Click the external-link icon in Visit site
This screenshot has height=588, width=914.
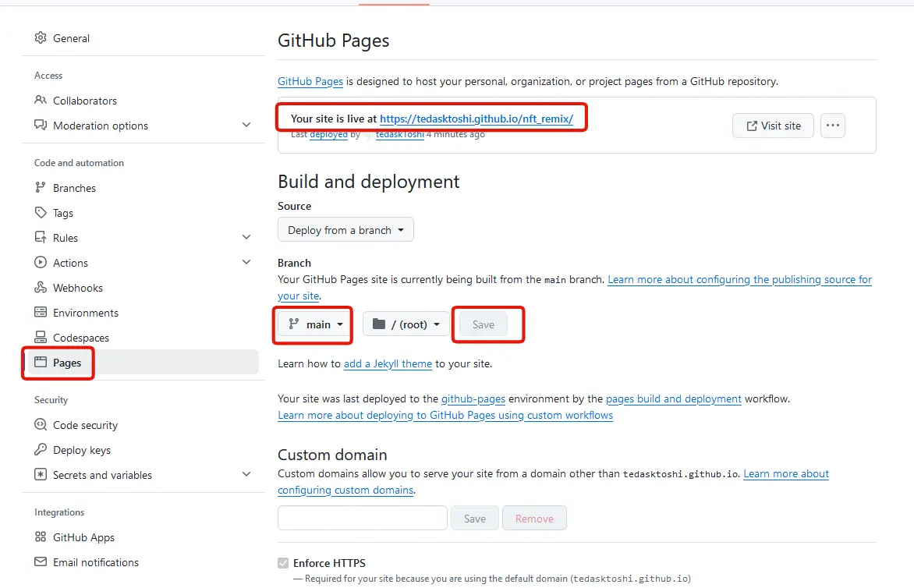[752, 126]
